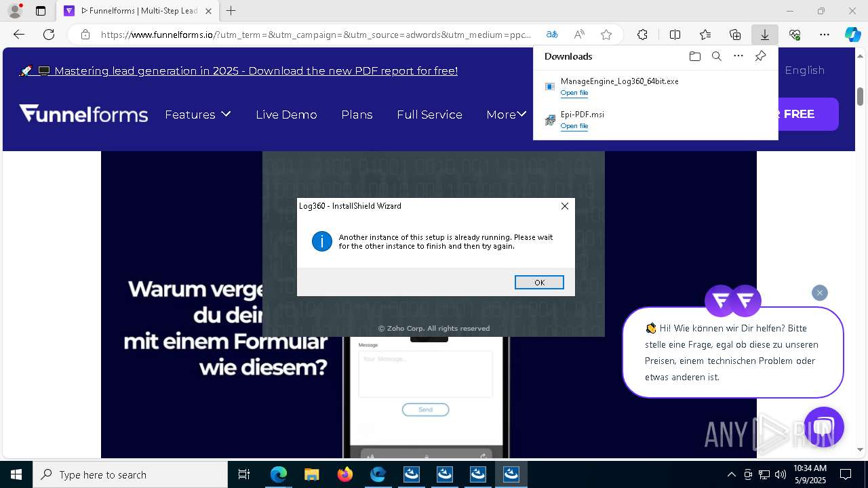Close the Funnelforms browser tab
The width and height of the screenshot is (868, 488).
(x=208, y=11)
